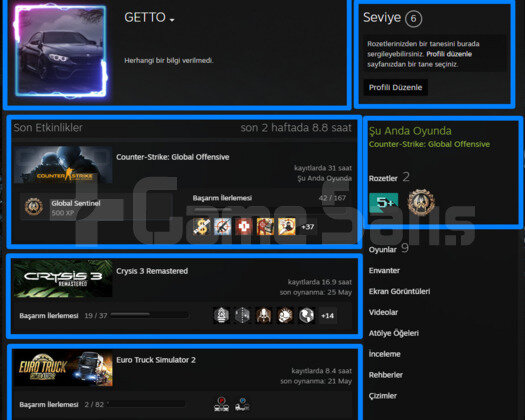
Task: Click the 'son 2 haftada 8.8 saat' text
Action: click(x=296, y=128)
